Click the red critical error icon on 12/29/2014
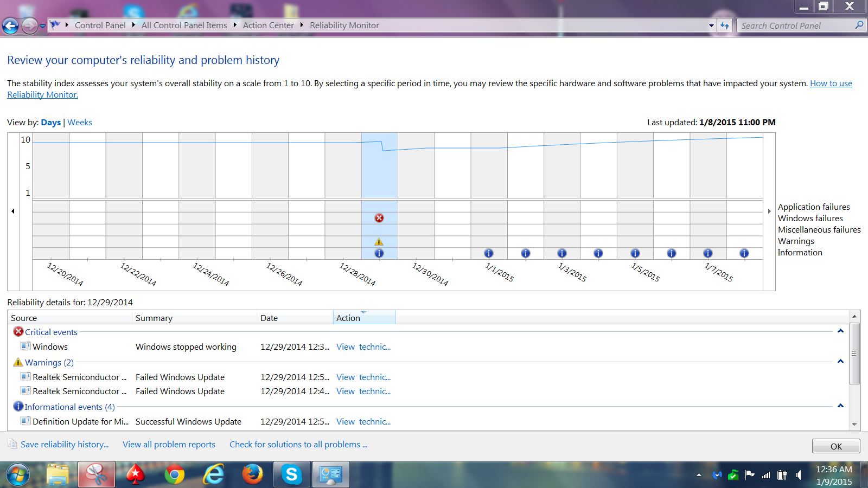 (379, 218)
